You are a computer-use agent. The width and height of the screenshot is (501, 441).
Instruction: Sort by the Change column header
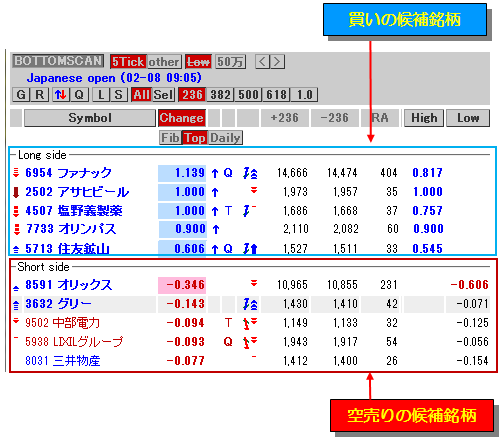(182, 118)
